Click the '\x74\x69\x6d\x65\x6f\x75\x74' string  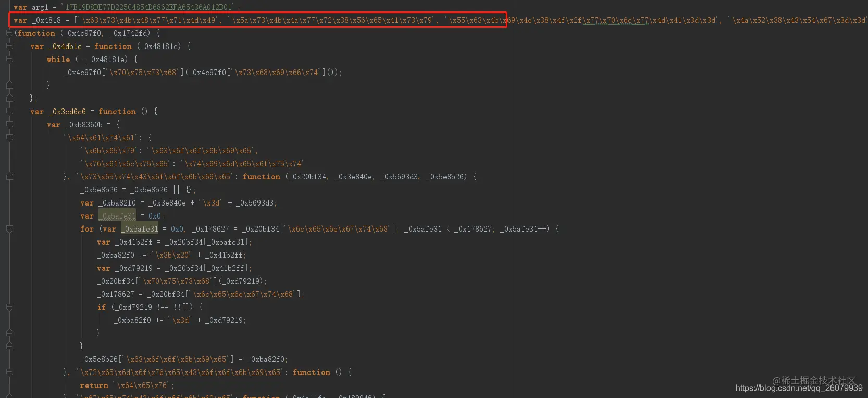click(x=242, y=164)
